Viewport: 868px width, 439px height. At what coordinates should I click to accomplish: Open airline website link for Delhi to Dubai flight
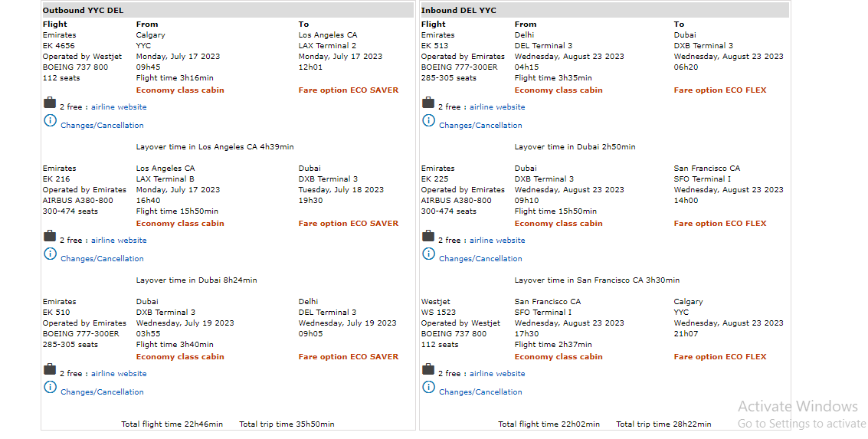[x=497, y=107]
